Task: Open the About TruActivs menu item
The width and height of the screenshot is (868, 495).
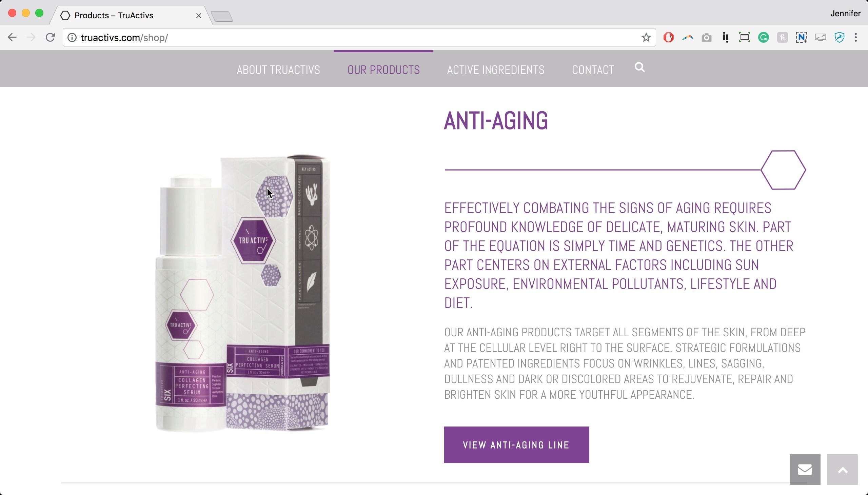Action: point(278,70)
